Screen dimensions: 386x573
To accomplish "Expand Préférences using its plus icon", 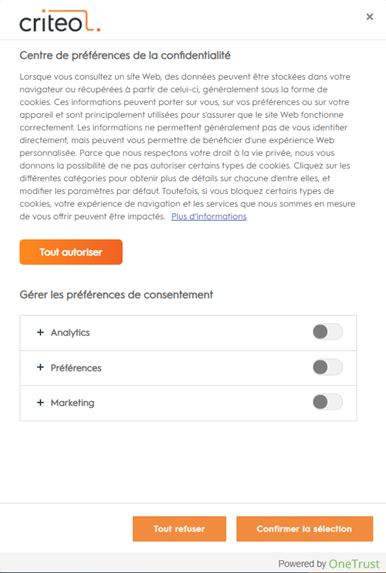I will pyautogui.click(x=40, y=367).
